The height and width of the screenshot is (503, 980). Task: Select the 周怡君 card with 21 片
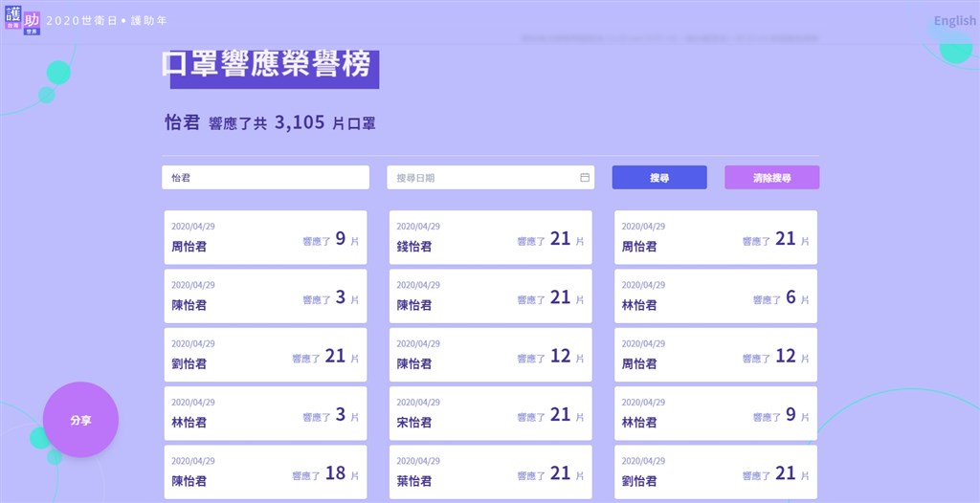[716, 237]
